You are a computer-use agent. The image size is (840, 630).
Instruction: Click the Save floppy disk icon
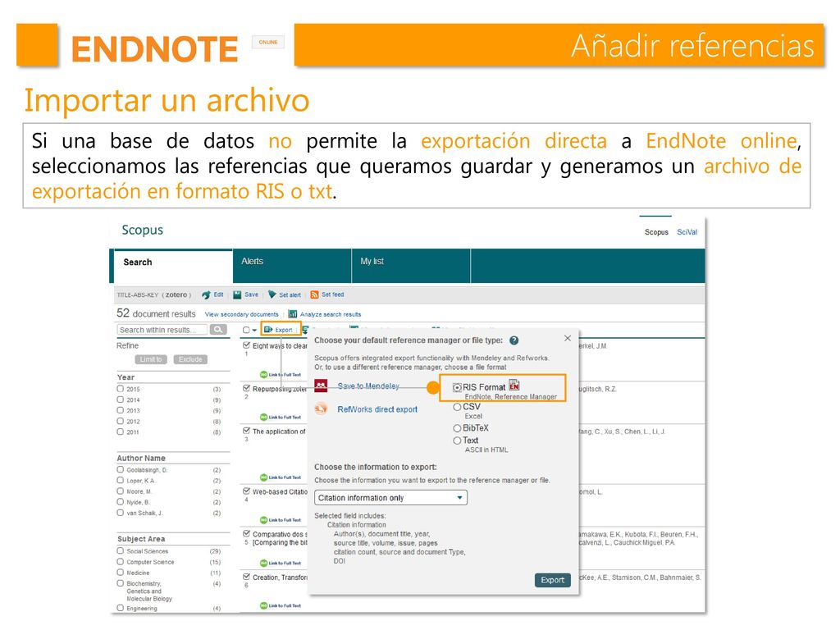point(237,294)
